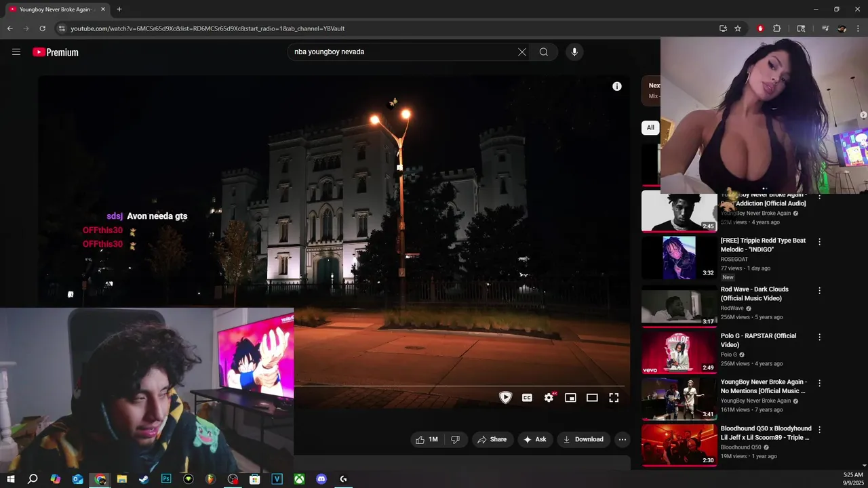Image resolution: width=868 pixels, height=488 pixels.
Task: Open the ROSEGOAT channel link
Action: click(734, 259)
